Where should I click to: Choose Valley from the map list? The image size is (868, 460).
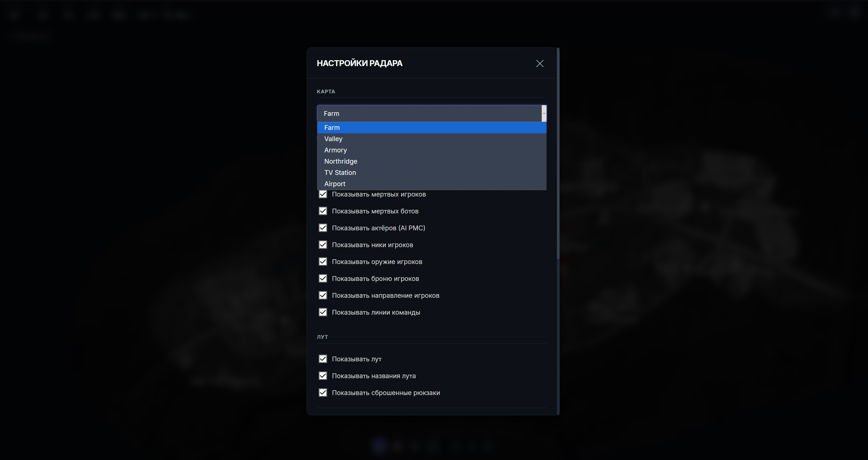point(333,139)
